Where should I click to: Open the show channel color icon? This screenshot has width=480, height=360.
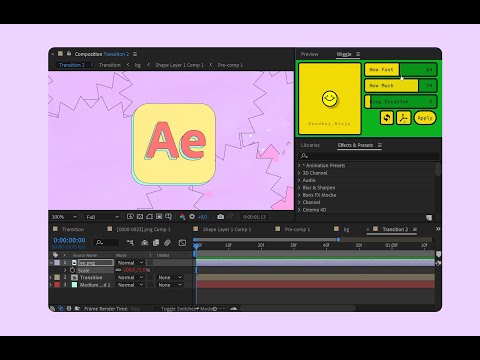182,217
